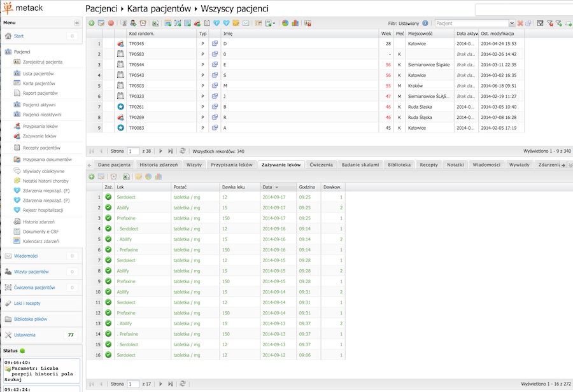Switch to Dane pacjenta tab
573x392 pixels.
pyautogui.click(x=114, y=165)
